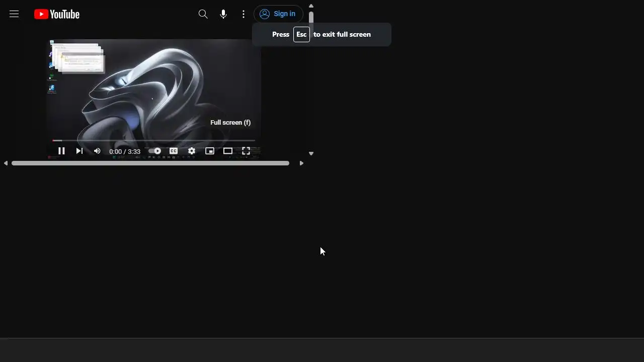Open the YouTube hamburger guide menu
Viewport: 644px width, 362px height.
14,14
